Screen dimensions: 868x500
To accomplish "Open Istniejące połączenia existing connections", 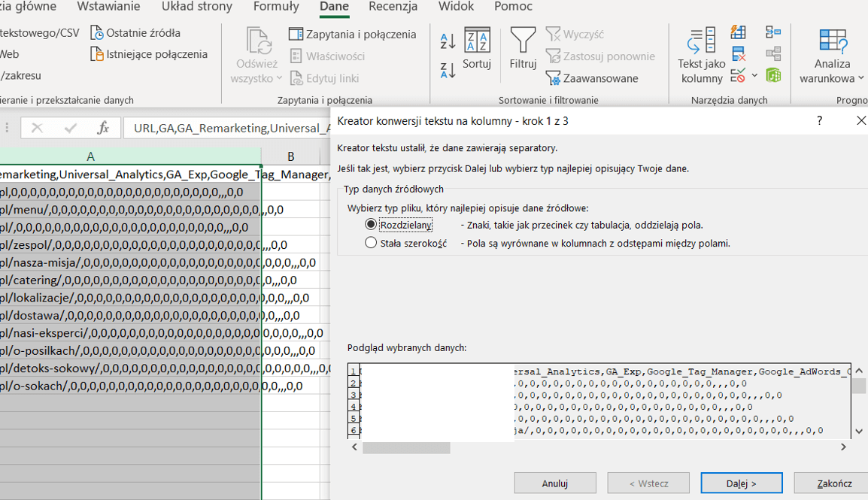I will [x=148, y=54].
